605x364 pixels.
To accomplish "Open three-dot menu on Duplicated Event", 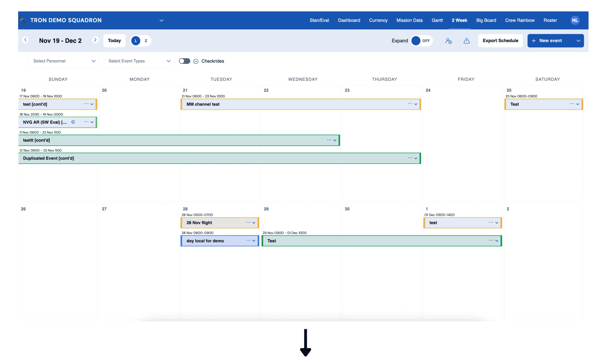I will click(x=410, y=158).
